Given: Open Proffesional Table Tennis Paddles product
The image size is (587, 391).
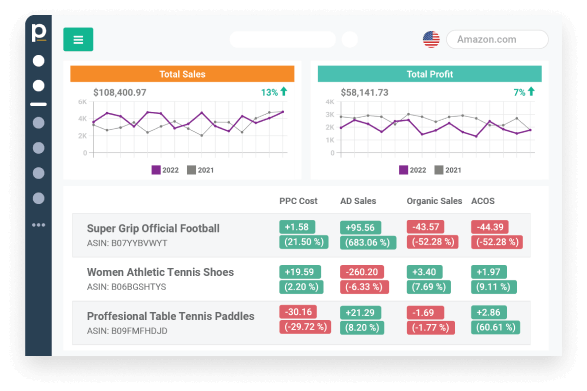Looking at the screenshot, I should (170, 316).
